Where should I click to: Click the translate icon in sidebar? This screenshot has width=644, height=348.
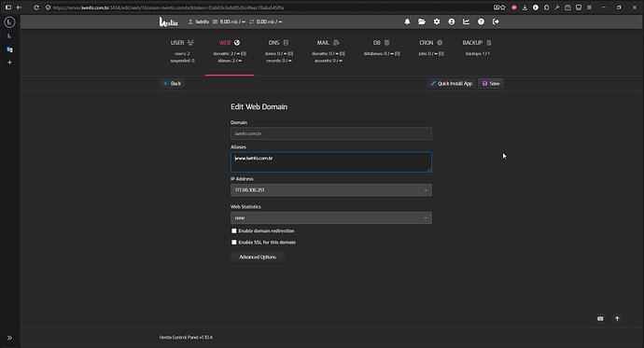9,49
